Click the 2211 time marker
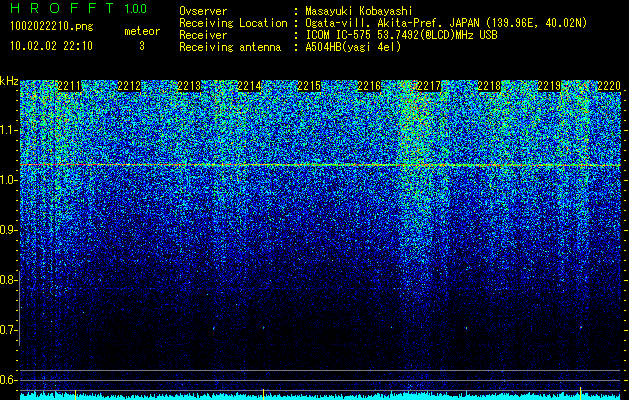 [x=69, y=86]
